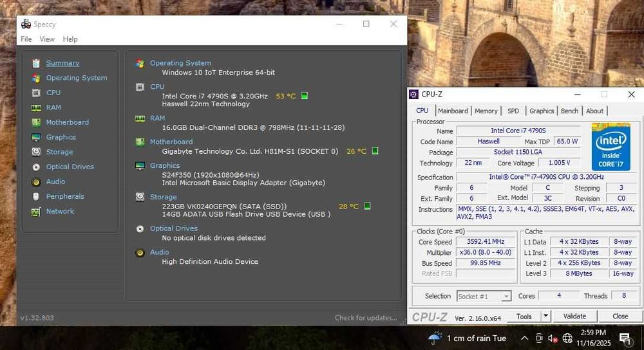The image size is (644, 350).
Task: Open the Graphics tab in CPU-Z
Action: click(x=542, y=111)
